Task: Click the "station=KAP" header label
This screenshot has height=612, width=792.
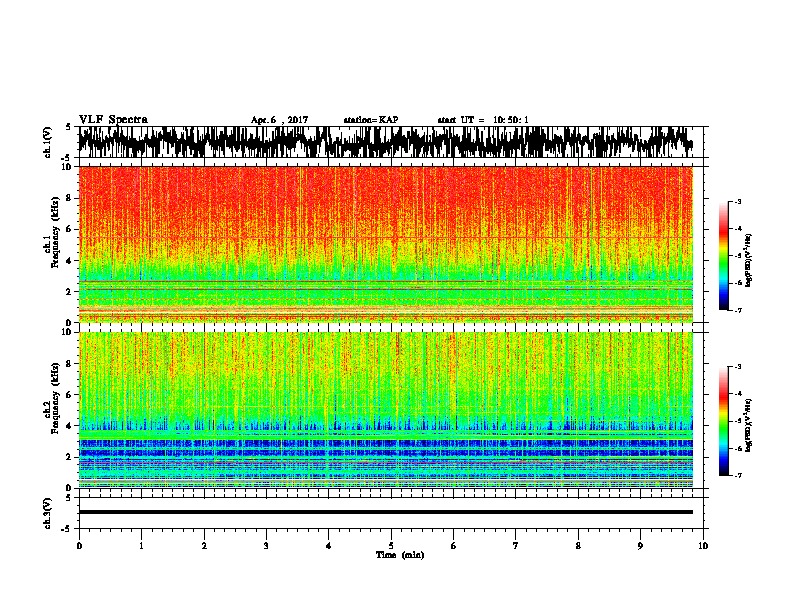Action: (x=371, y=120)
